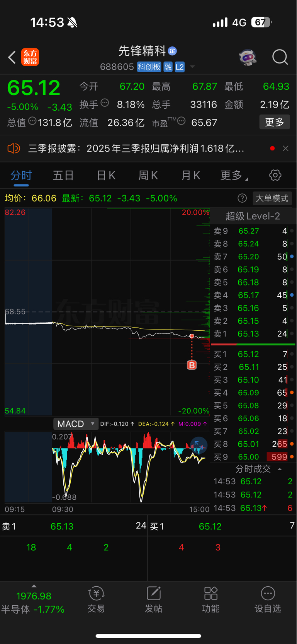Select the 卖9 65.27 order row
The width and height of the screenshot is (297, 644).
253,231
